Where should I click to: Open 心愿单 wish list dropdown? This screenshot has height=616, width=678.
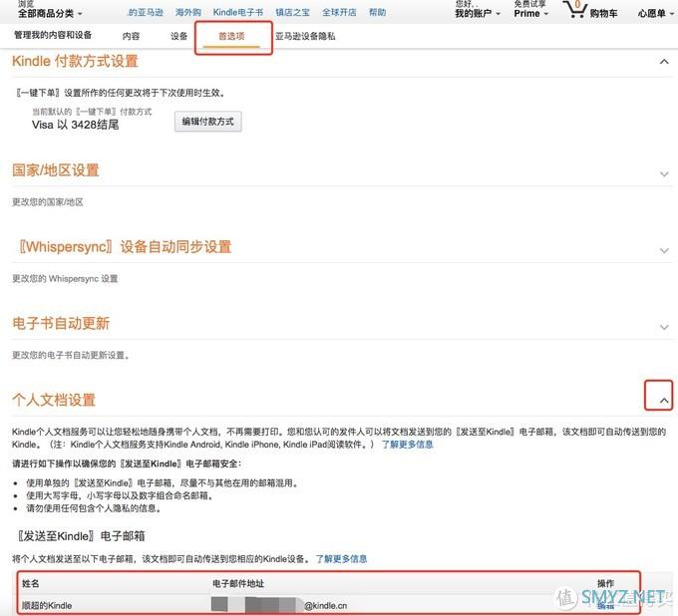(x=655, y=13)
